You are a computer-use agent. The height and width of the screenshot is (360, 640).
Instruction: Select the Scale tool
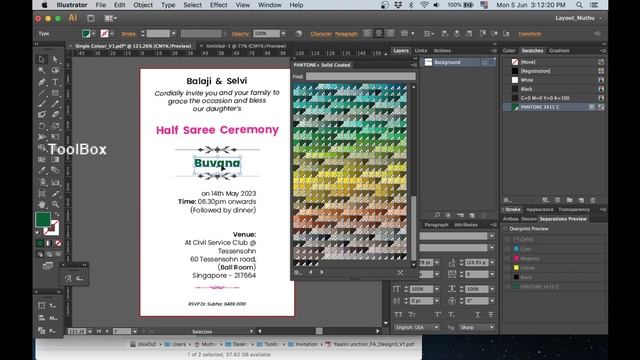click(x=55, y=126)
